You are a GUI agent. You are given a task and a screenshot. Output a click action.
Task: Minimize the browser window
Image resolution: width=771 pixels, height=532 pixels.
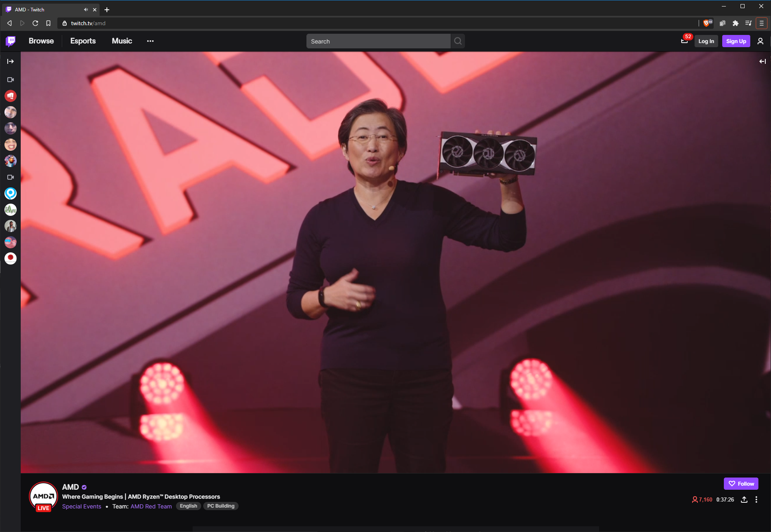724,6
